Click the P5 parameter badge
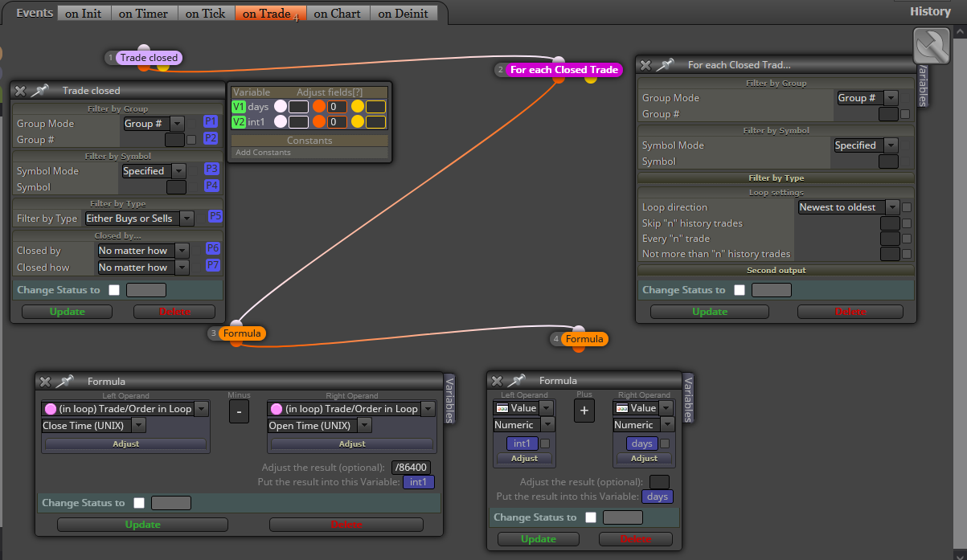This screenshot has height=560, width=967. 215,216
